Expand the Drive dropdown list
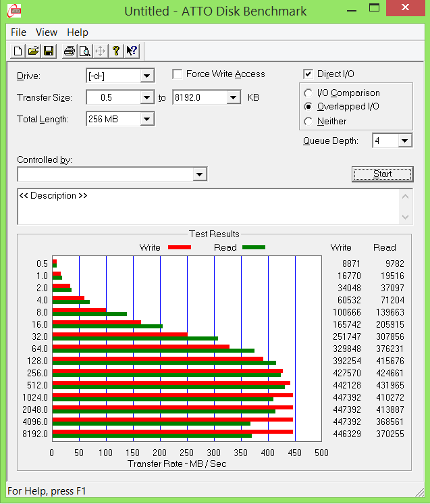Viewport: 430px width, 504px height. pos(147,76)
